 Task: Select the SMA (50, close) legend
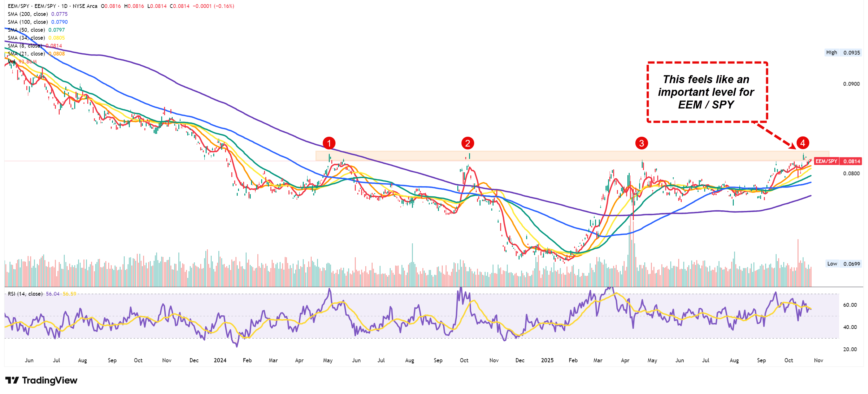pyautogui.click(x=26, y=30)
